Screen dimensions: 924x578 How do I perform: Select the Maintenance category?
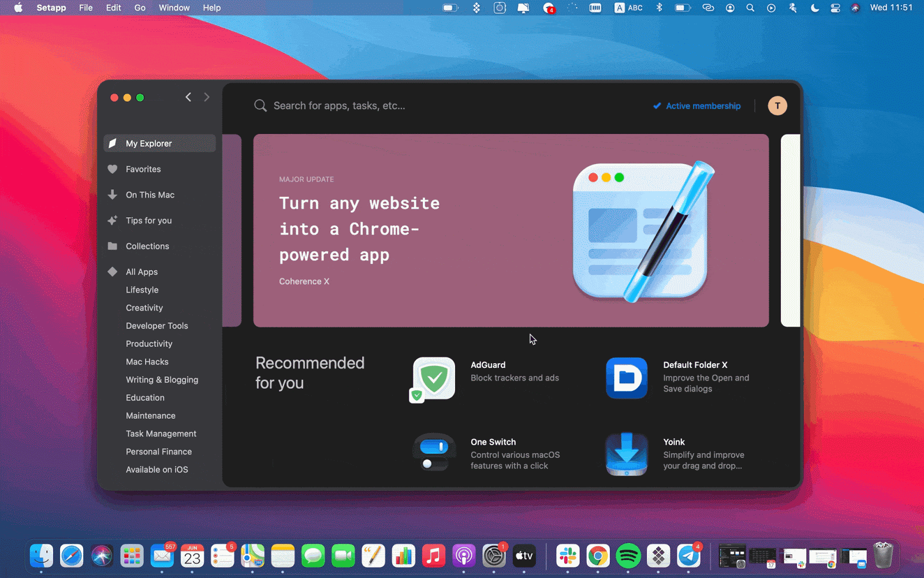151,415
